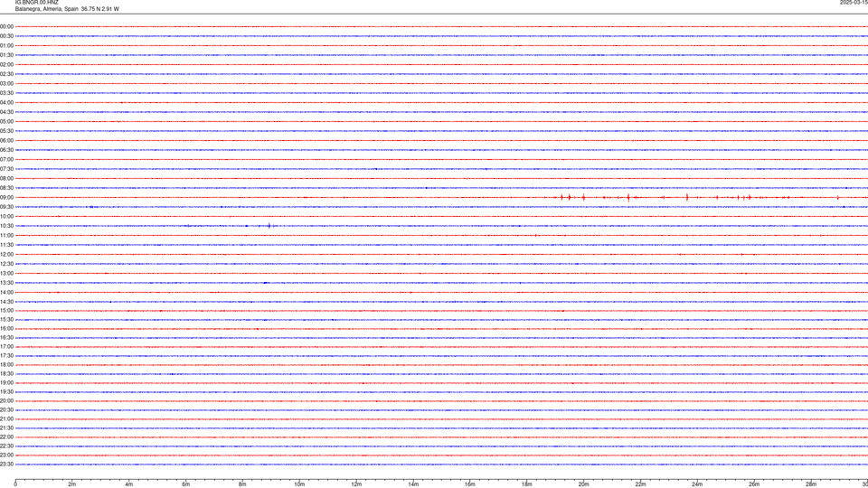Select the 17:00 trace label
This screenshot has width=868, height=488.
click(6, 347)
